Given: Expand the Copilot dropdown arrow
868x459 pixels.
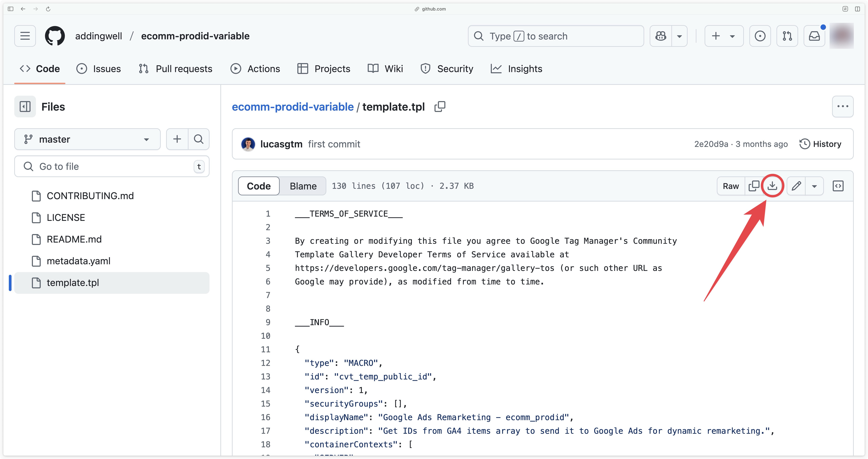Looking at the screenshot, I should coord(679,36).
